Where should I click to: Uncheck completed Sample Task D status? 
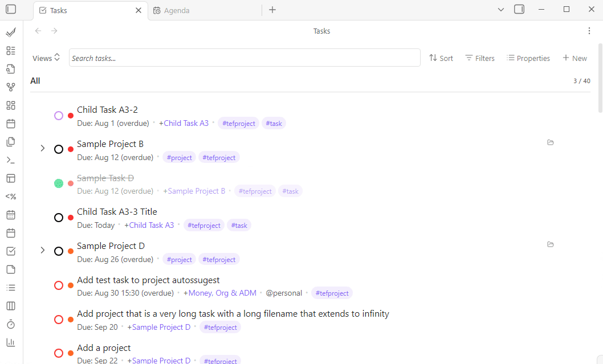[59, 183]
